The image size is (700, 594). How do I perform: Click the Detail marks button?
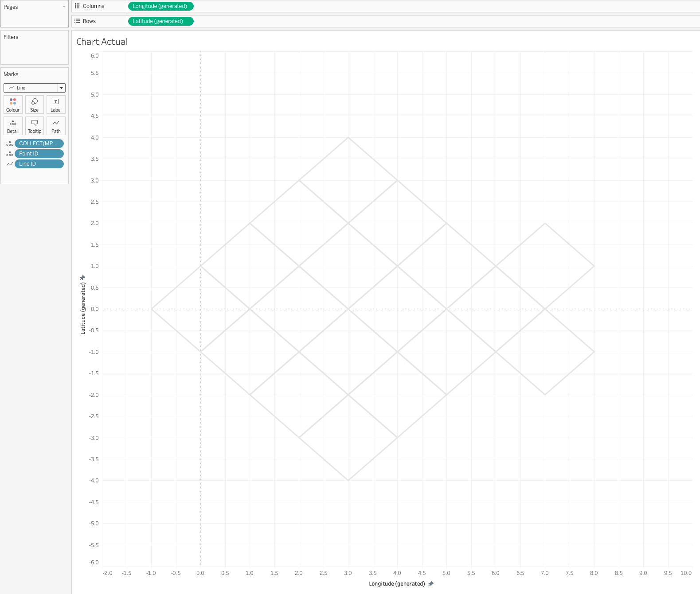[13, 126]
